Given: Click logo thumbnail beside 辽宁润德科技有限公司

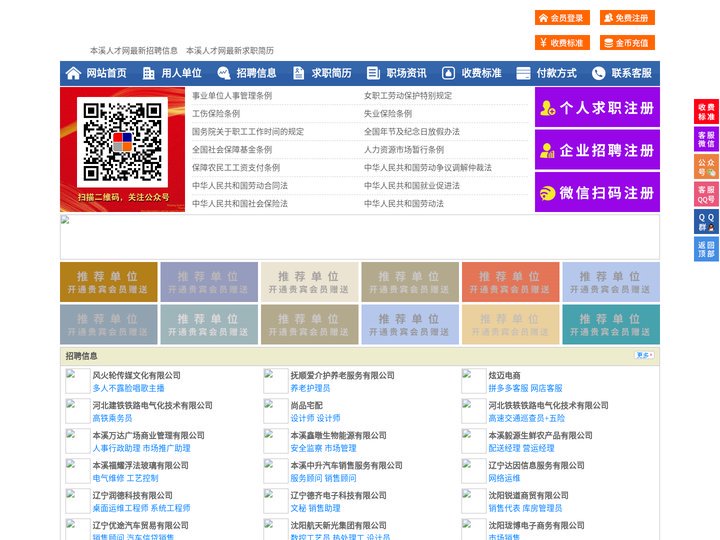Looking at the screenshot, I should click(x=77, y=501).
